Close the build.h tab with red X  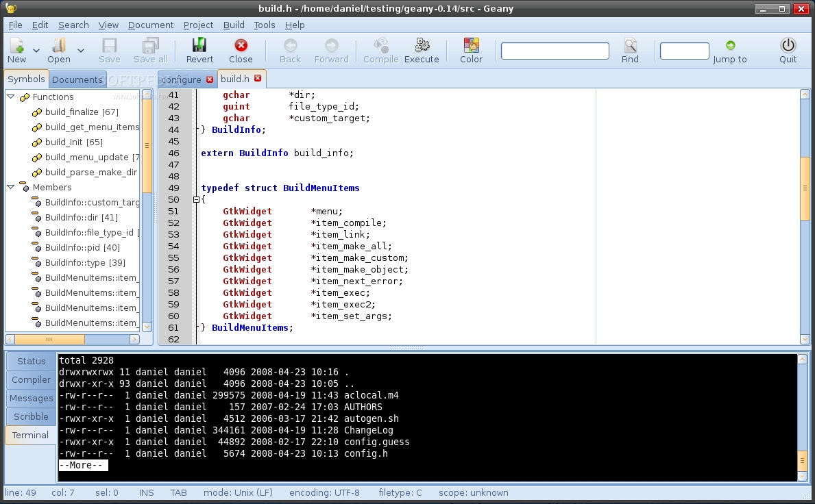tap(257, 78)
